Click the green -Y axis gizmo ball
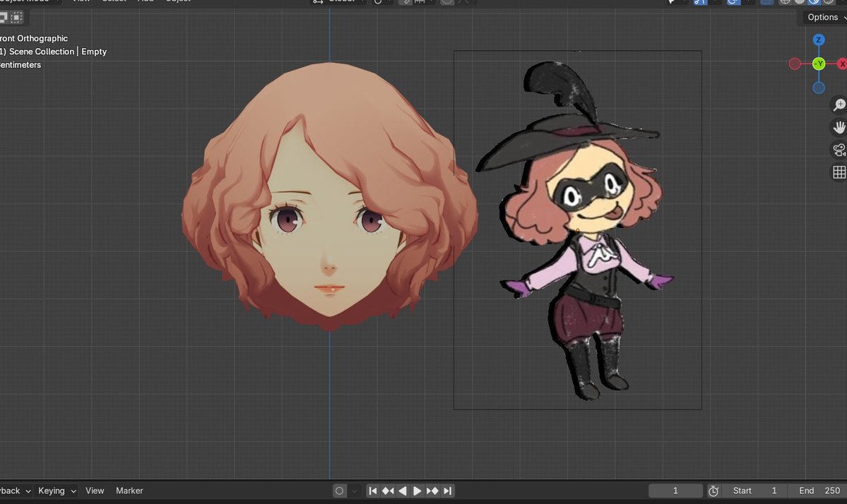The width and height of the screenshot is (847, 504). [x=819, y=64]
